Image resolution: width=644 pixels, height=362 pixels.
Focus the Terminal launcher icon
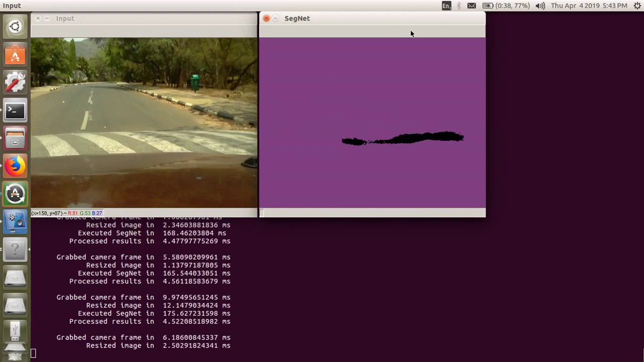15,110
